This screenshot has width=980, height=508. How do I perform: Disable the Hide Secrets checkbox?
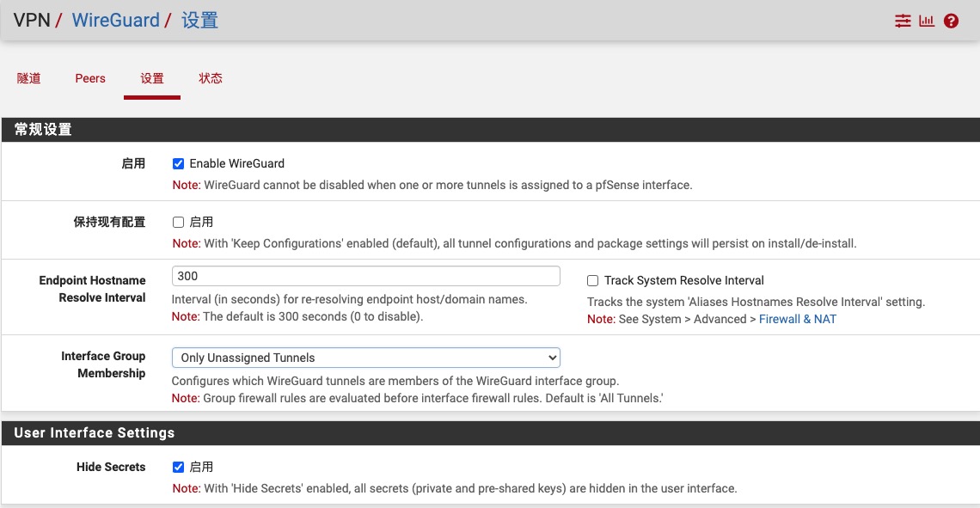coord(179,467)
